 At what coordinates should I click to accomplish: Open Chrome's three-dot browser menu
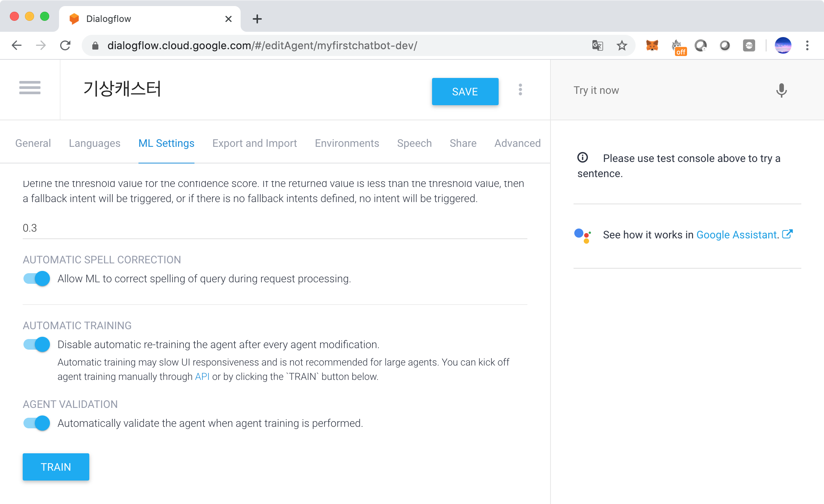(807, 46)
